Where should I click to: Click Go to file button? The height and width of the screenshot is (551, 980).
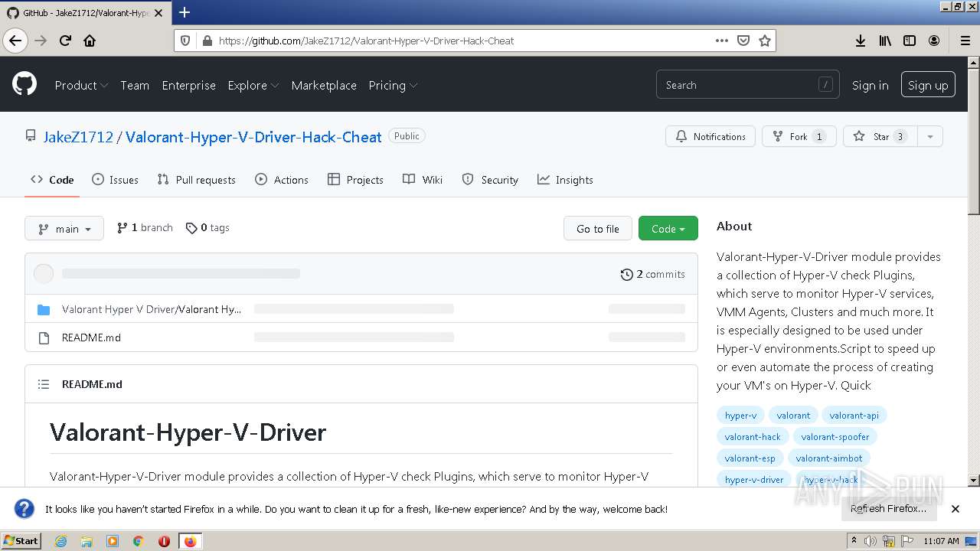(598, 228)
